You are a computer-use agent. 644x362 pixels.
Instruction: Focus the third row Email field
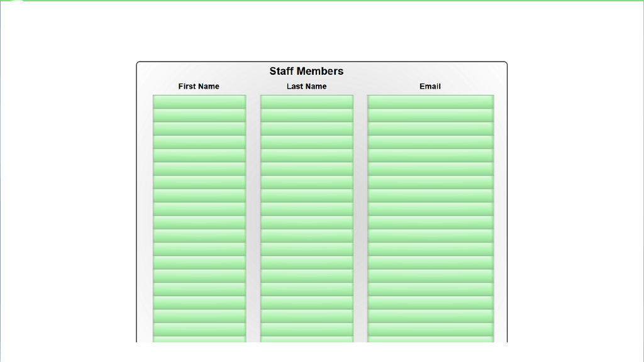point(430,129)
